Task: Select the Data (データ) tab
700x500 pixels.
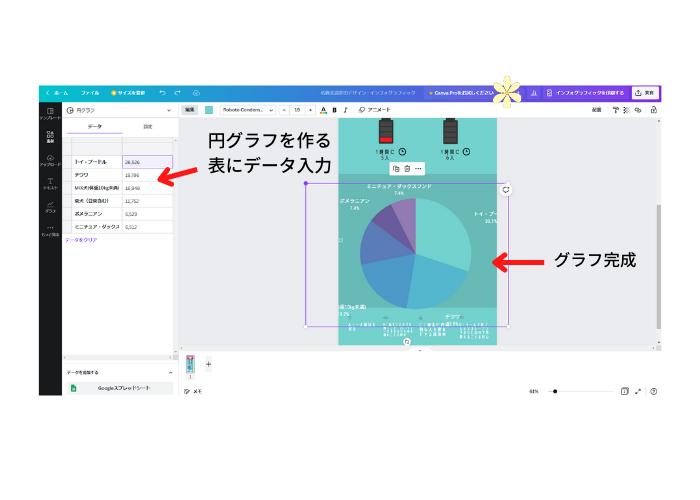Action: [95, 127]
